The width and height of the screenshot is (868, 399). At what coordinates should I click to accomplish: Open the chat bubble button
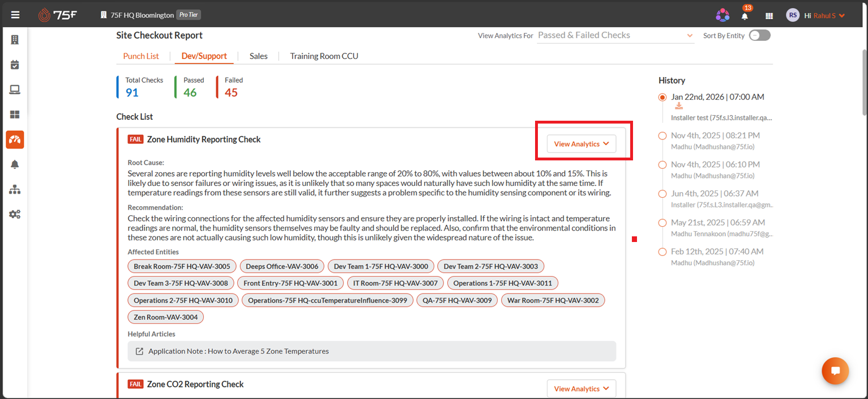[835, 371]
